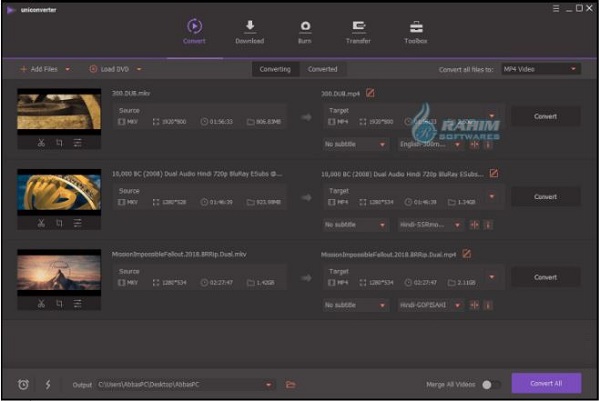
Task: Expand the Load DVD dropdown arrow
Action: [x=139, y=69]
